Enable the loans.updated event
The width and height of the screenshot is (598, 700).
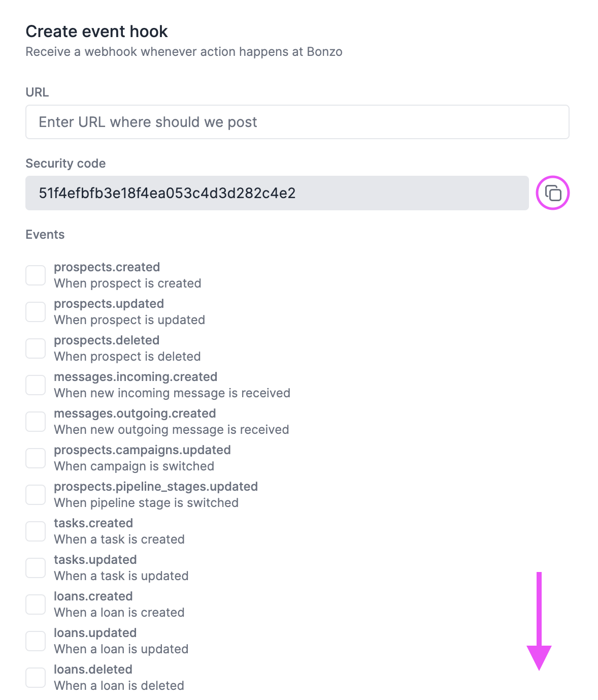(x=36, y=641)
